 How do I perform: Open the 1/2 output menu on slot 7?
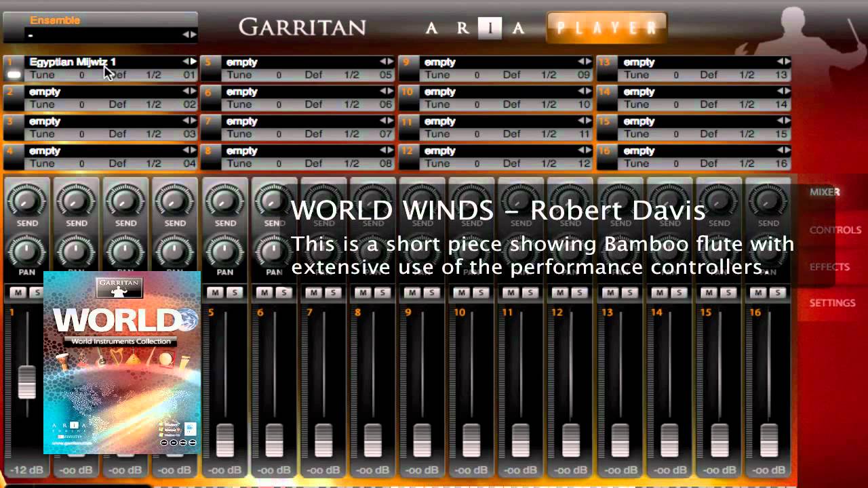point(351,134)
